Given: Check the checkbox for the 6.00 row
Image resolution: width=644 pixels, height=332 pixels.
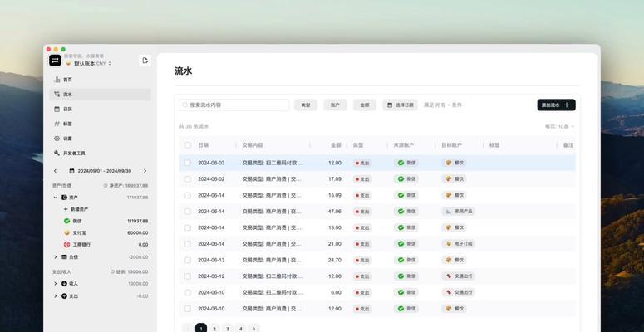Looking at the screenshot, I should click(188, 293).
